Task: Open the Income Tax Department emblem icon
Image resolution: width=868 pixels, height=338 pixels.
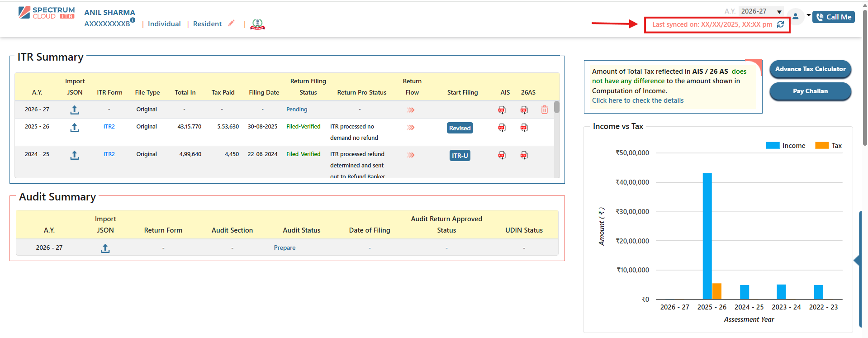Action: click(x=257, y=24)
